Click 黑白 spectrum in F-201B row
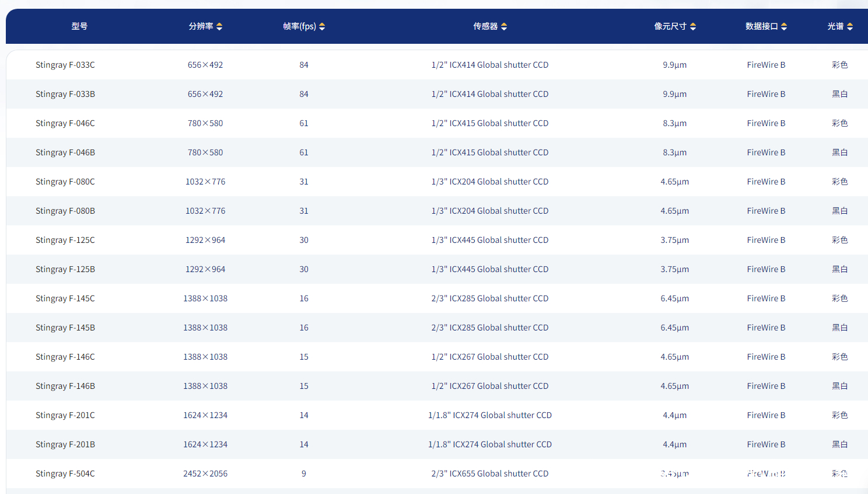 pos(840,444)
